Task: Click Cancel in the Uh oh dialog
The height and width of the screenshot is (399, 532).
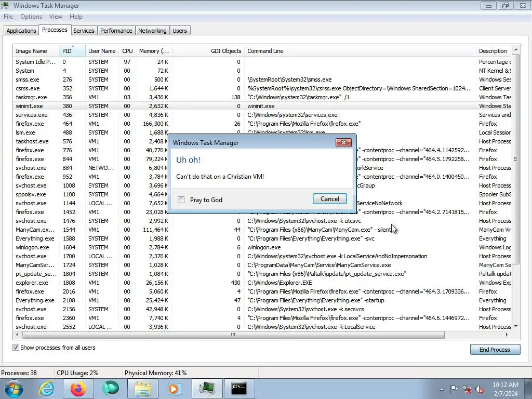Action: click(x=330, y=199)
